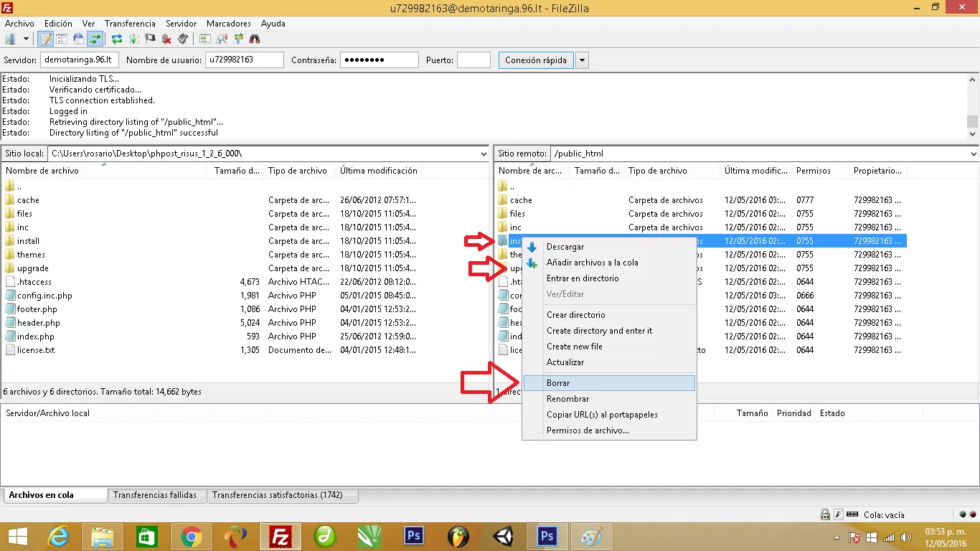The image size is (980, 551).
Task: Click the Contraseña password field
Action: [380, 60]
